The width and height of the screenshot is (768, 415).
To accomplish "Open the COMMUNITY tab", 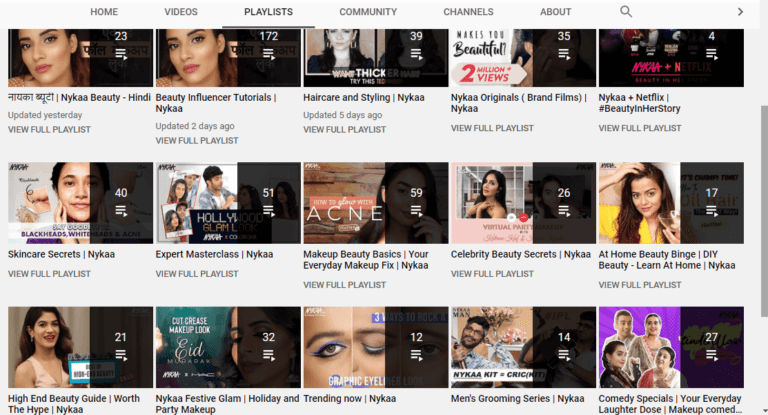I will point(368,12).
